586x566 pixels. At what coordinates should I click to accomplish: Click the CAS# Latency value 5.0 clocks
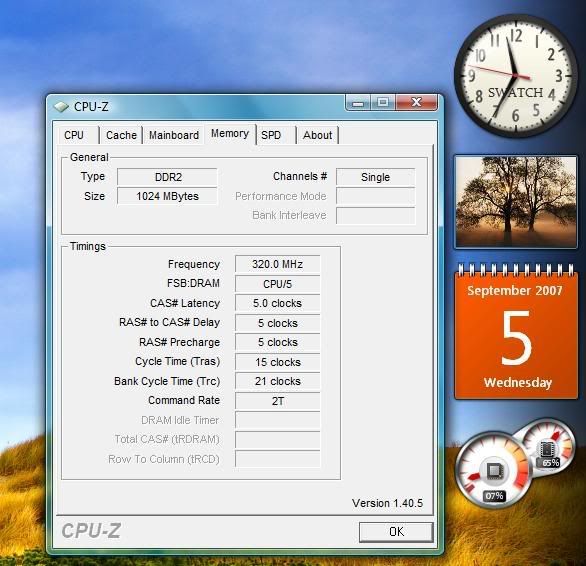click(x=277, y=303)
